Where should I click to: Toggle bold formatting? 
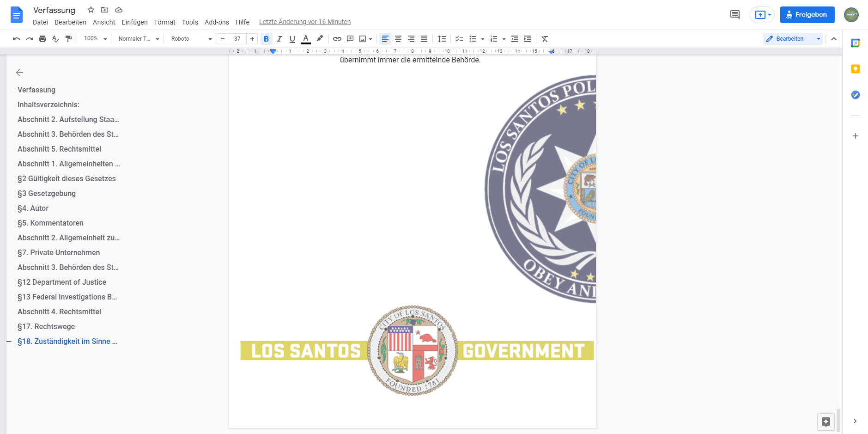tap(266, 39)
